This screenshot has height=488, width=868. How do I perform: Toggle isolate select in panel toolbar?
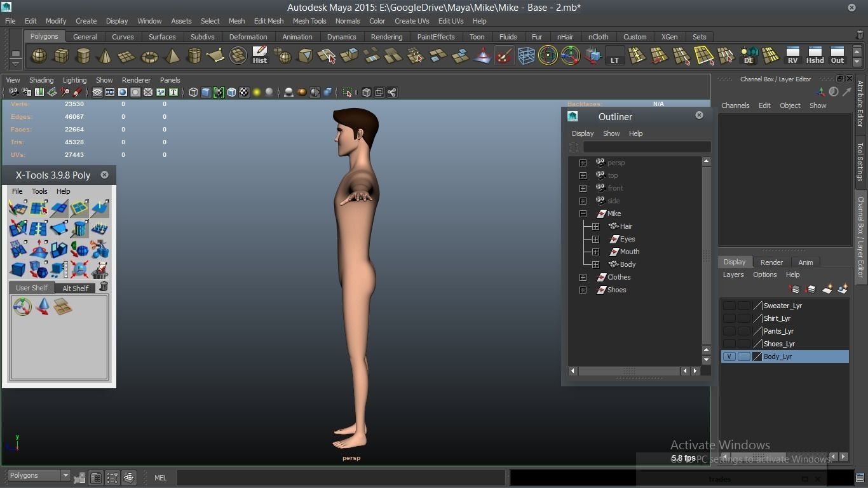point(347,93)
